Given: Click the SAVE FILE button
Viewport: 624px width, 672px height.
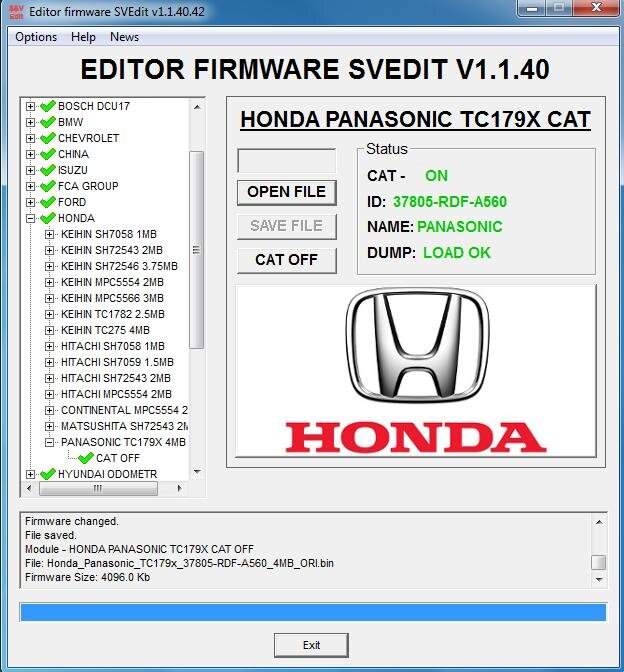Looking at the screenshot, I should (x=287, y=226).
